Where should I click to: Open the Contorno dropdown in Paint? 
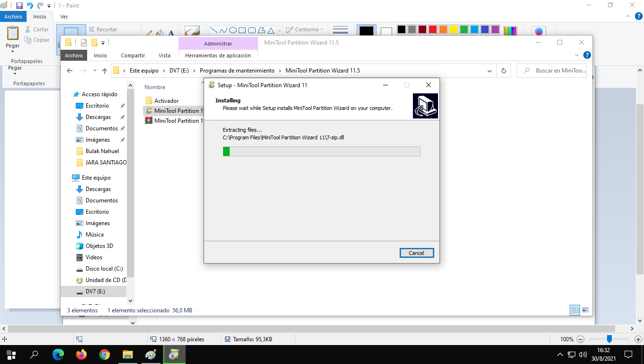[305, 29]
